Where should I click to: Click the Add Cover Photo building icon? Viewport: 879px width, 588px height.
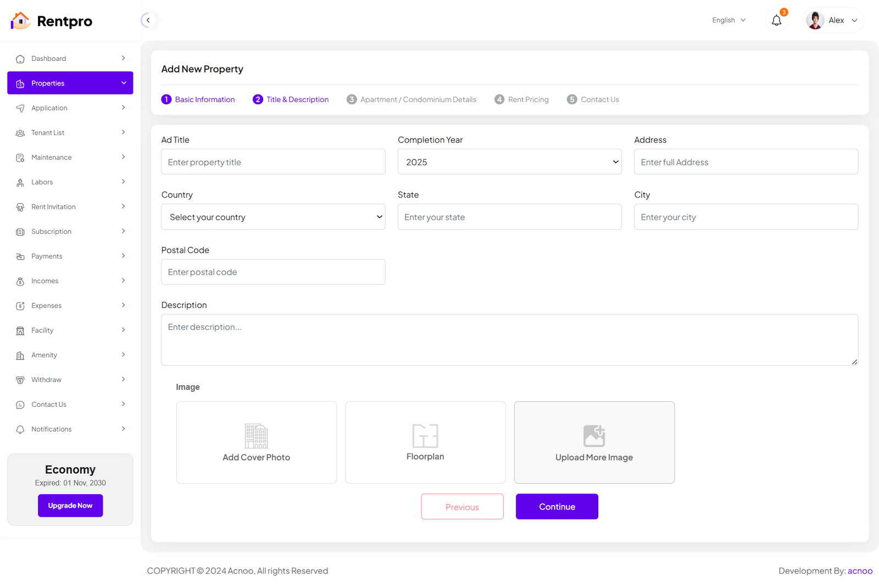[x=256, y=436]
